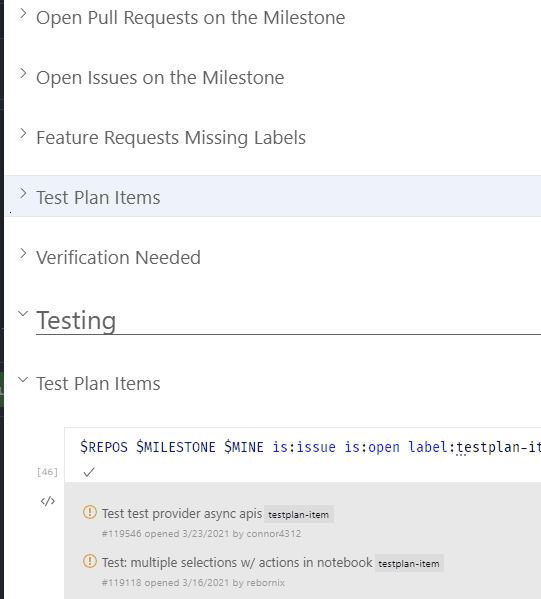The width and height of the screenshot is (541, 599).
Task: Click '$MINE' variable in the query
Action: [x=244, y=447]
